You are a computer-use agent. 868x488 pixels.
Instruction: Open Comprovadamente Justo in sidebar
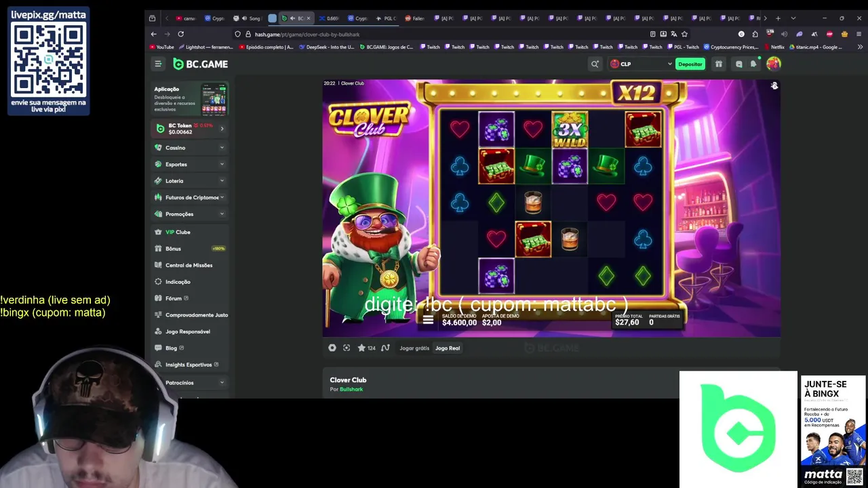190,315
